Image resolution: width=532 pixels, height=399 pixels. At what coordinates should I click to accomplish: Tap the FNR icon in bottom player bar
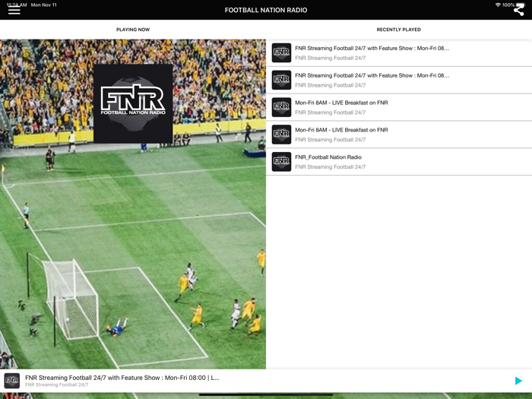coord(12,381)
